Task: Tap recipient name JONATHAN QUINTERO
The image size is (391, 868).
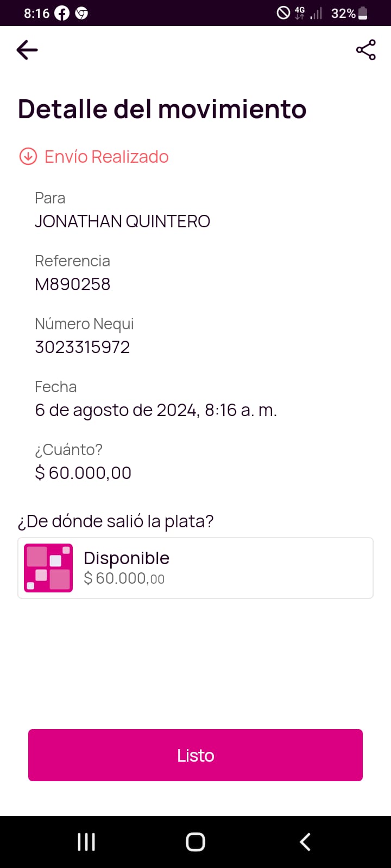Action: pos(122,221)
